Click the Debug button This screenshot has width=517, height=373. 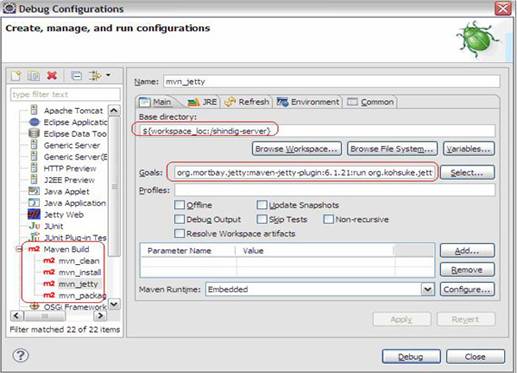pos(411,357)
